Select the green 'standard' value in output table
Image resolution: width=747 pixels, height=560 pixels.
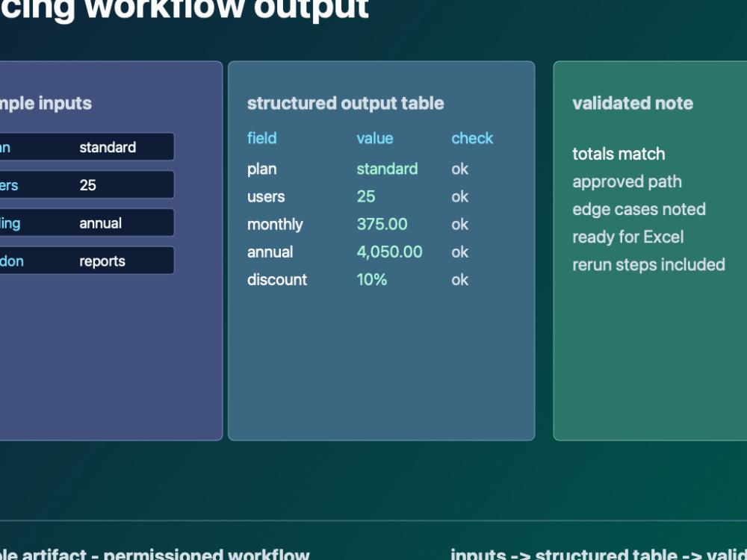[x=387, y=169]
